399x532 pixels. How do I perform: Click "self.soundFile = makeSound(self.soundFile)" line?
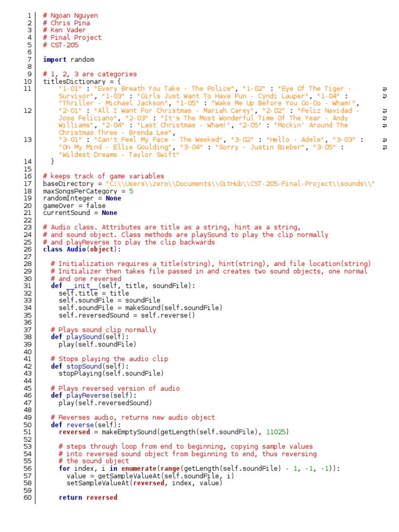pyautogui.click(x=140, y=308)
